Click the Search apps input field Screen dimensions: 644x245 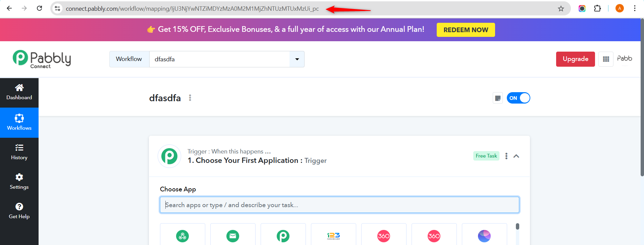(339, 205)
